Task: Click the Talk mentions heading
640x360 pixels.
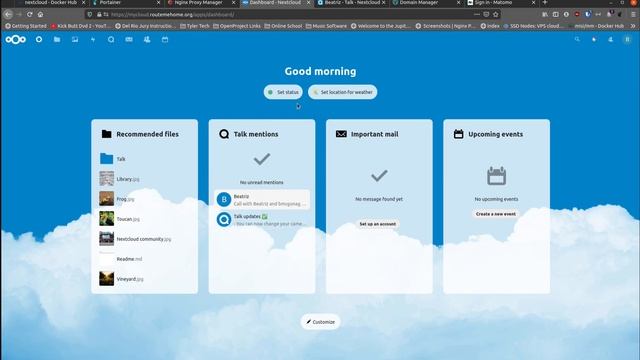Action: [x=256, y=134]
